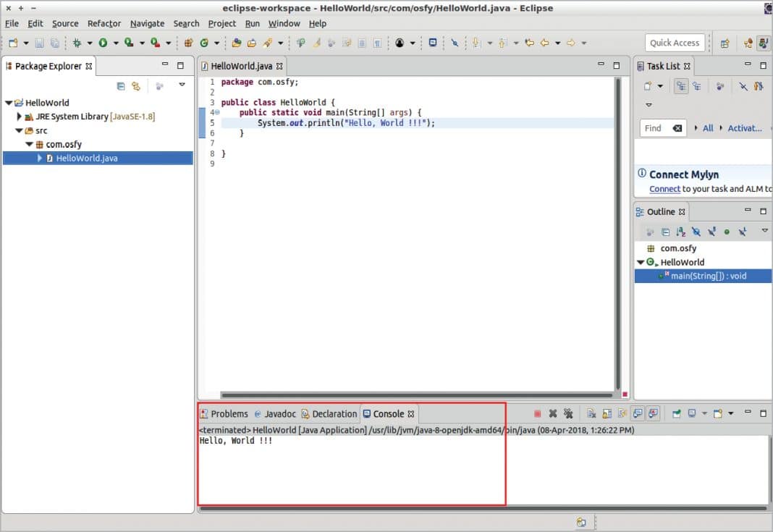Click the Quick Access button

click(x=675, y=42)
